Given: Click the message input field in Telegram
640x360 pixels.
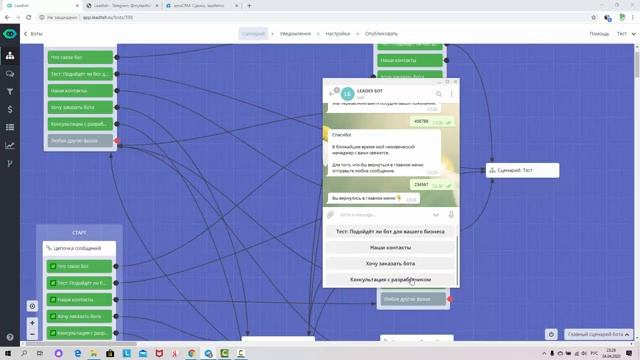Looking at the screenshot, I should (x=384, y=215).
